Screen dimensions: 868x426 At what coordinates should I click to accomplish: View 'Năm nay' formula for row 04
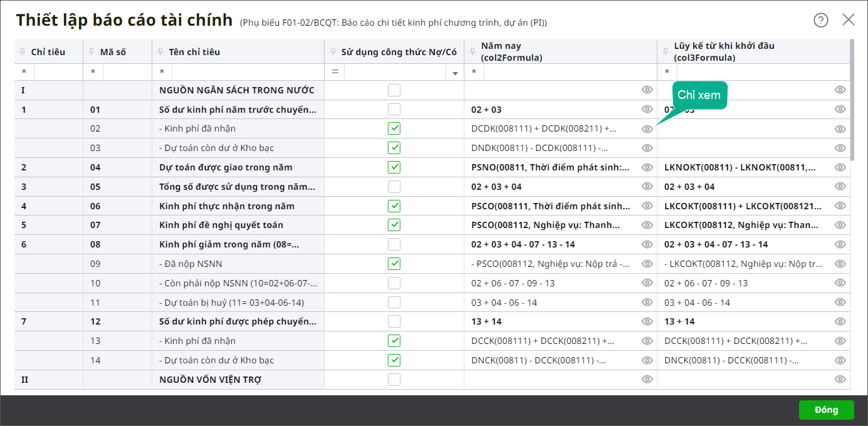point(647,167)
